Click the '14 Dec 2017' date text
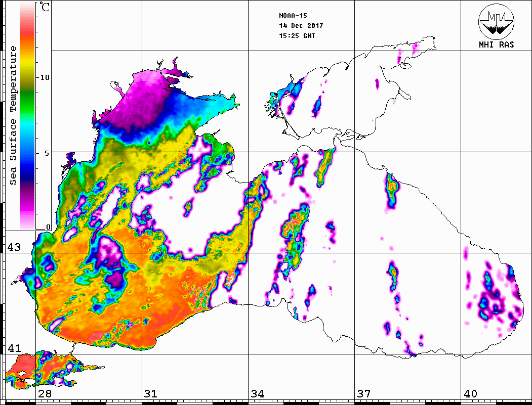This screenshot has height=405, width=532. (301, 26)
